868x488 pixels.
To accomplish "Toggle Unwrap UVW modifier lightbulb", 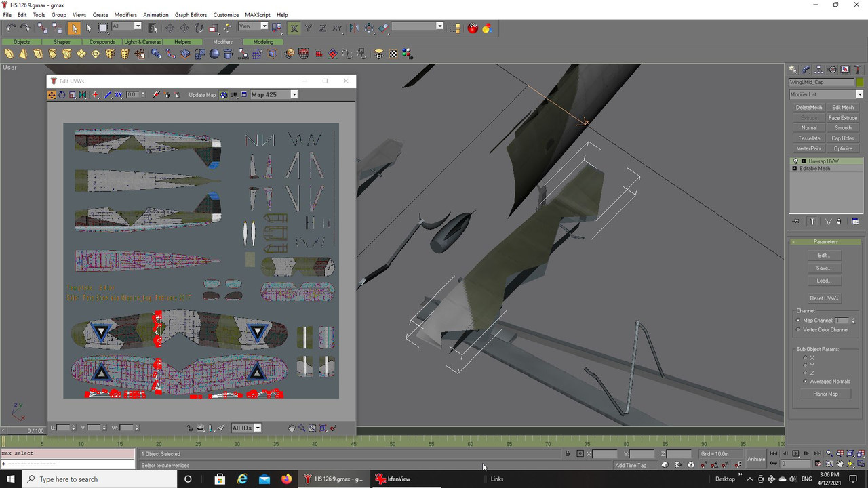I will pyautogui.click(x=795, y=161).
